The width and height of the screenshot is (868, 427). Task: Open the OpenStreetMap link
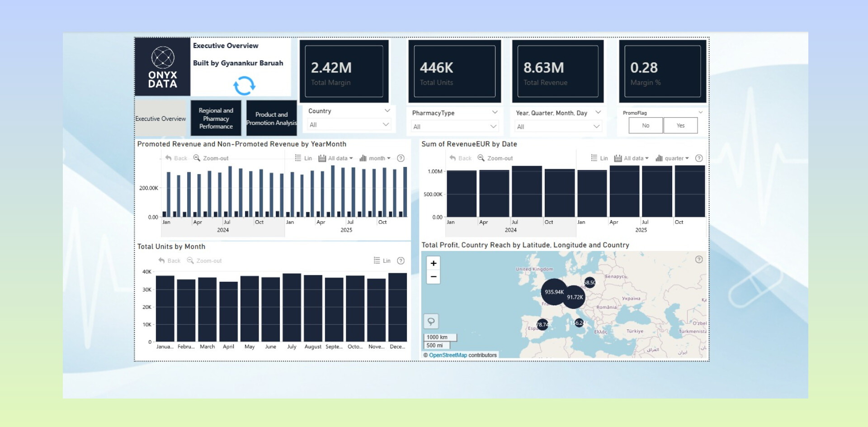coord(448,356)
